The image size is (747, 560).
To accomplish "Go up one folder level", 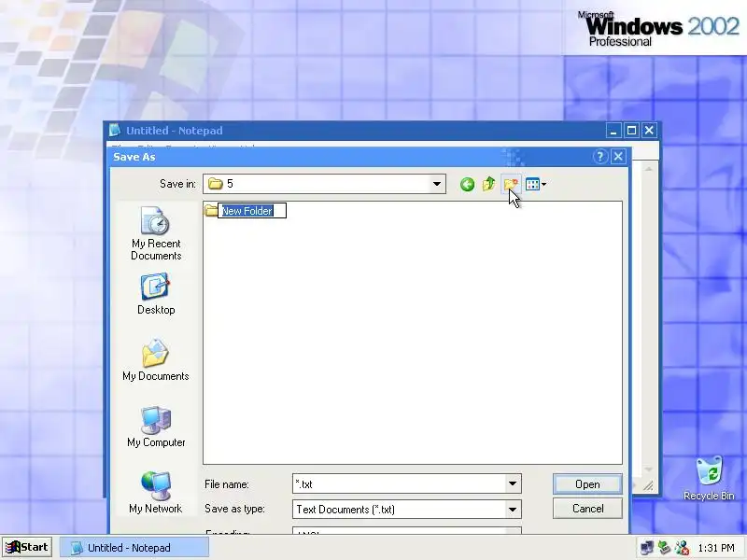I will pos(488,184).
